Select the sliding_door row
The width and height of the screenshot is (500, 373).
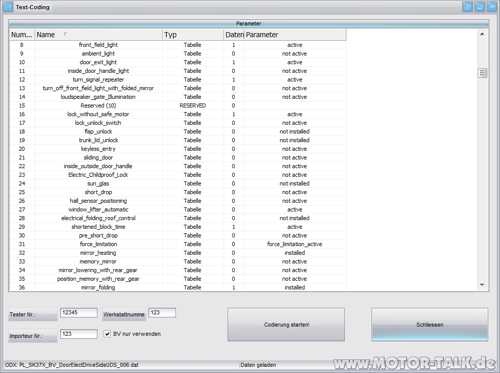(x=178, y=157)
